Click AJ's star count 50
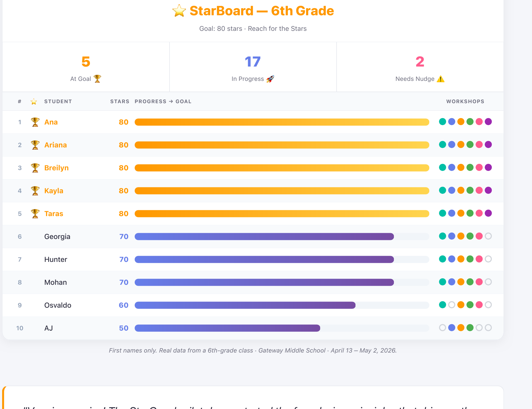This screenshot has width=532, height=409. [123, 328]
